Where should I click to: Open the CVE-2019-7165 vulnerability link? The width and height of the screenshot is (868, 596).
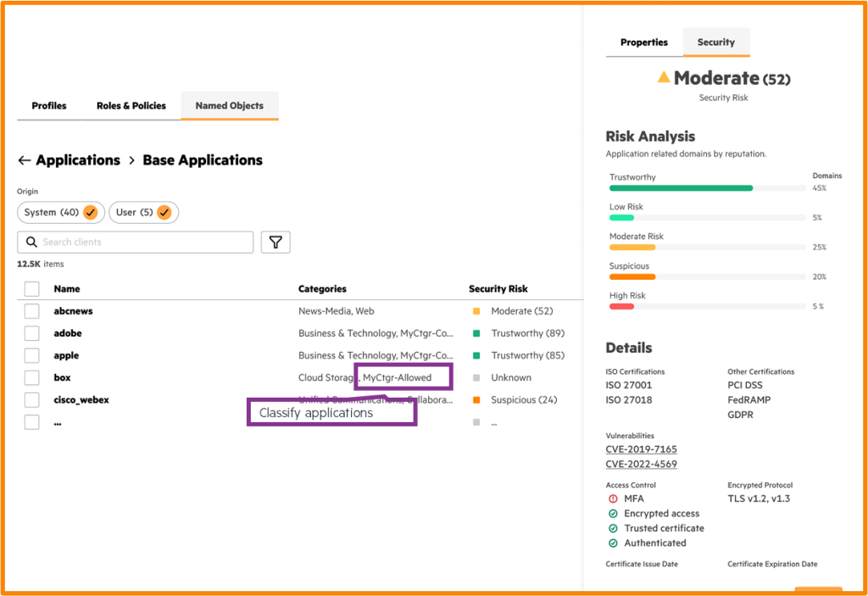[641, 449]
